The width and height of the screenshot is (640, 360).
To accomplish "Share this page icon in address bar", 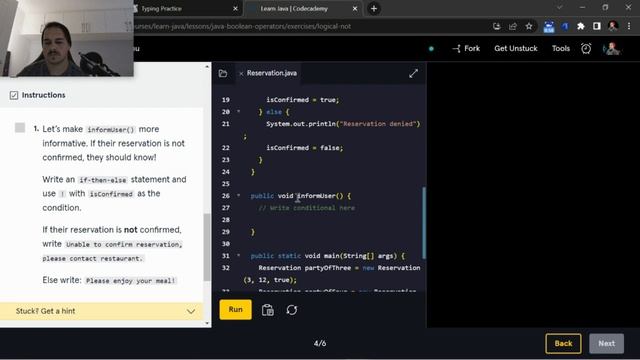I will pos(513,27).
